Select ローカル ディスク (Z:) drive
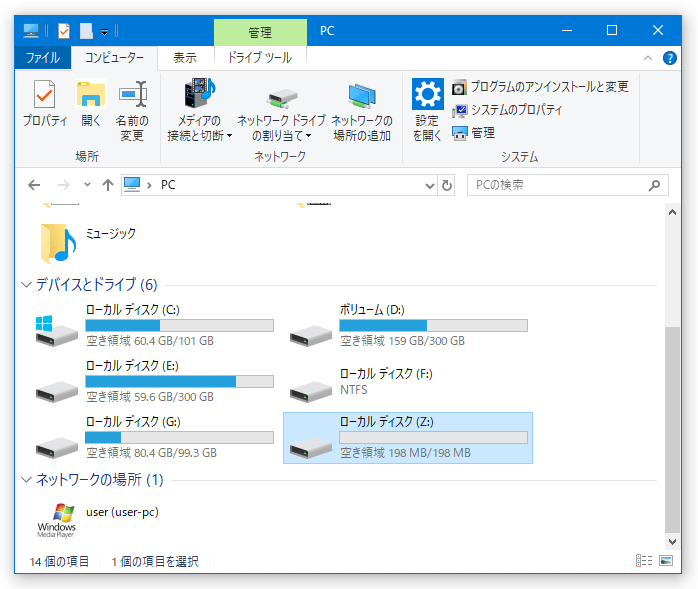The image size is (698, 589). [x=408, y=438]
